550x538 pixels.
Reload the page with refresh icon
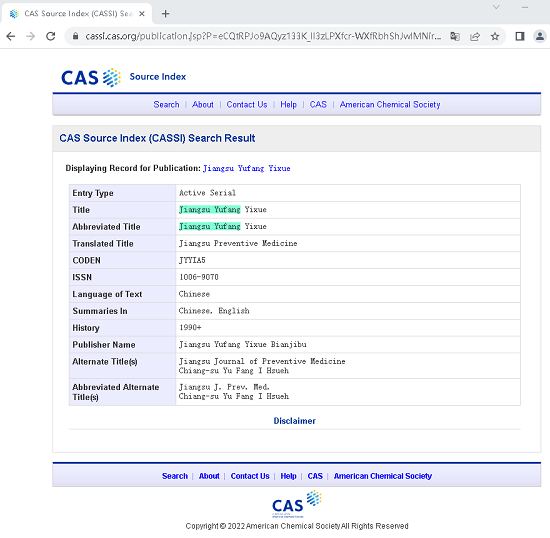(51, 36)
